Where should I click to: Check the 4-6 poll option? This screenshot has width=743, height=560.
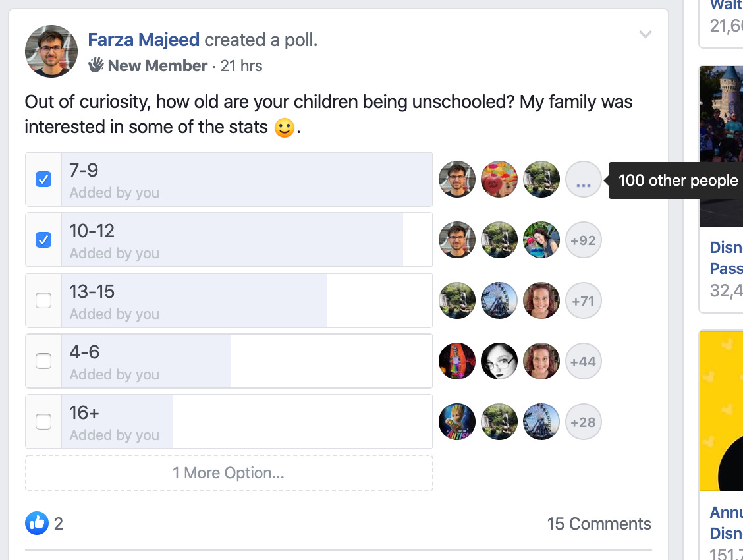pos(43,362)
